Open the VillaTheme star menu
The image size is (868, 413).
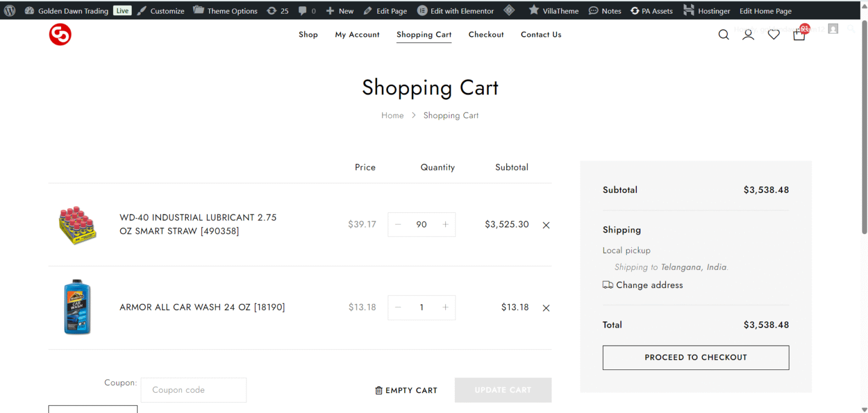coord(553,11)
